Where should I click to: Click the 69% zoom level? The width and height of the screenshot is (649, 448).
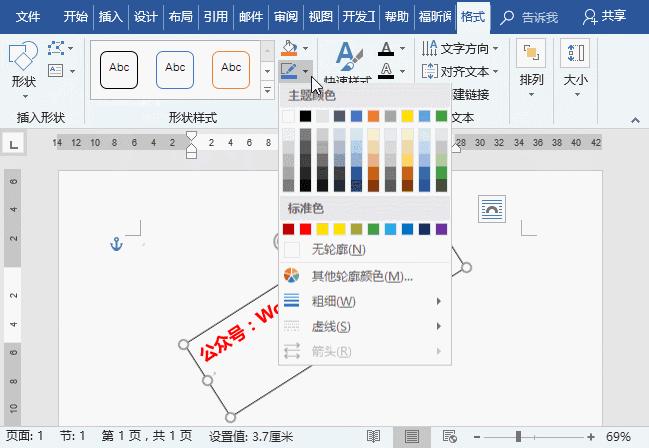click(x=618, y=437)
